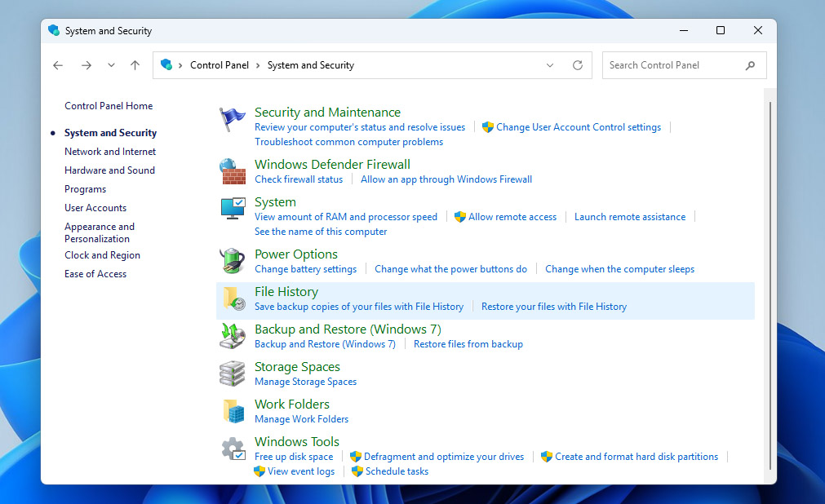
Task: Click the Work Folders icon
Action: pos(232,411)
